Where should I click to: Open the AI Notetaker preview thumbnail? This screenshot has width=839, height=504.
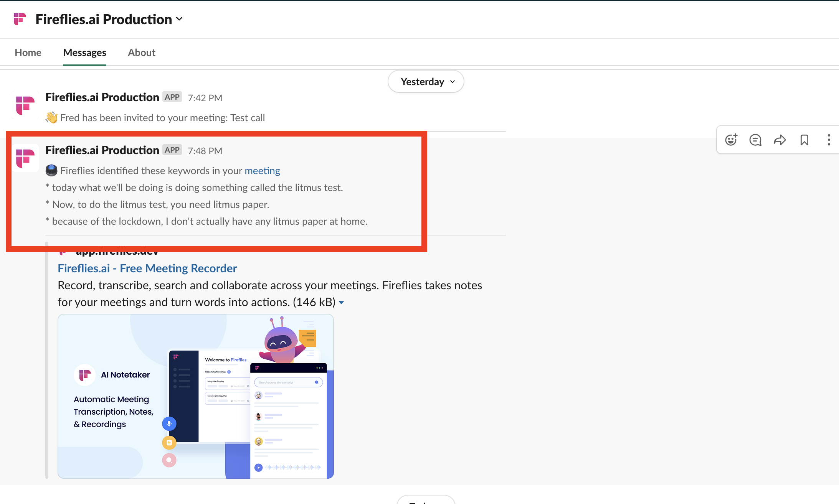tap(196, 396)
